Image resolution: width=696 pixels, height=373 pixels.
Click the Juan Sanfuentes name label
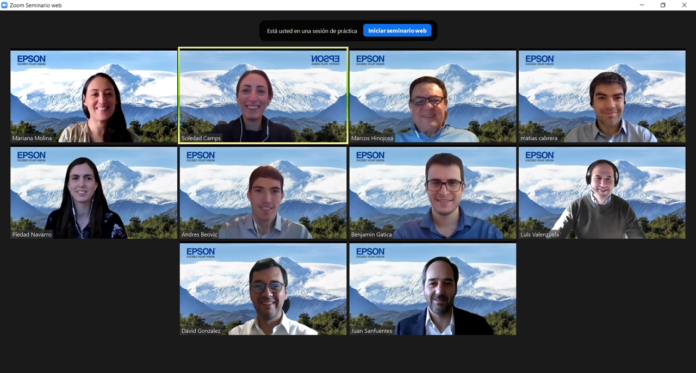[372, 331]
